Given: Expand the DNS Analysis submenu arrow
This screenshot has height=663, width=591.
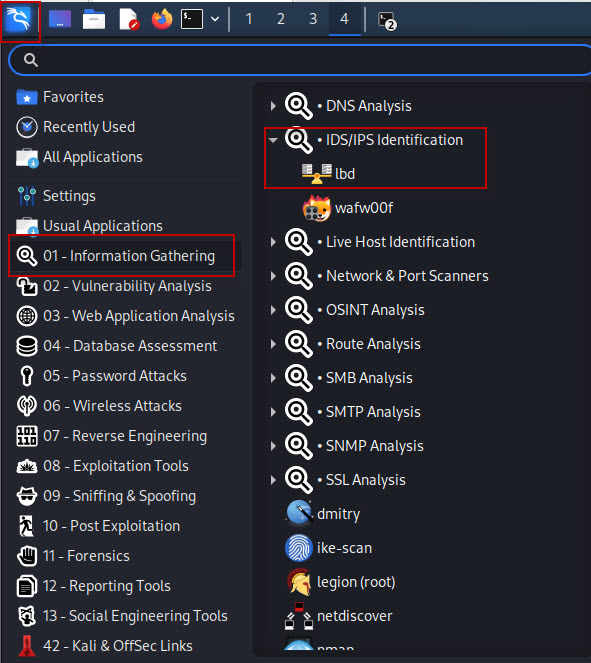Looking at the screenshot, I should [273, 106].
